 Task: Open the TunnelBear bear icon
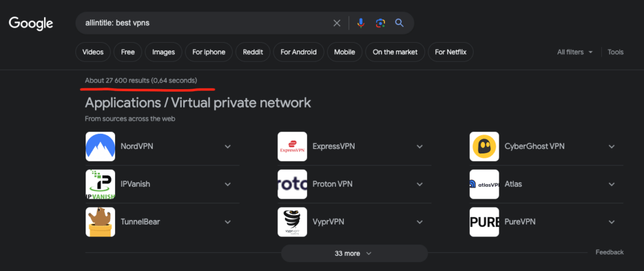[100, 222]
